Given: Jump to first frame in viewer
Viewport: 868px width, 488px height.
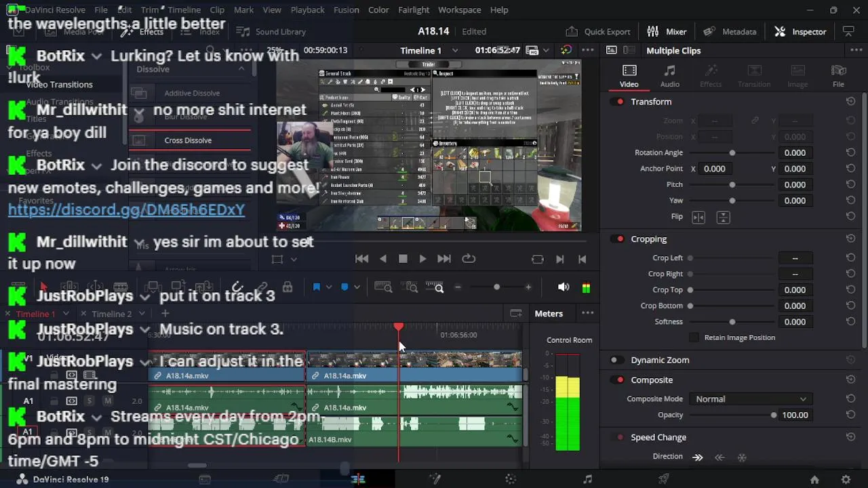Looking at the screenshot, I should pyautogui.click(x=362, y=259).
